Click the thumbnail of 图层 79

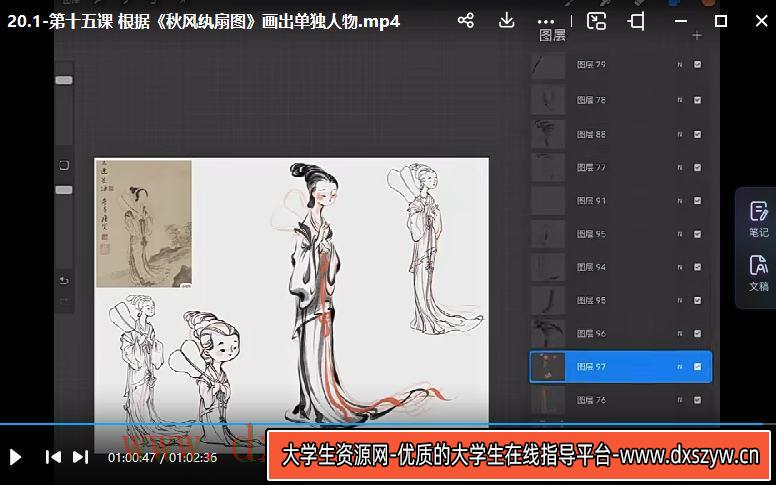pos(548,65)
